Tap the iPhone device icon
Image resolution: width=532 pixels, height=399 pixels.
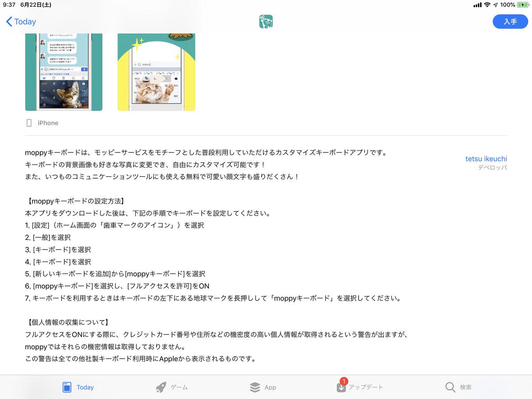[x=29, y=123]
